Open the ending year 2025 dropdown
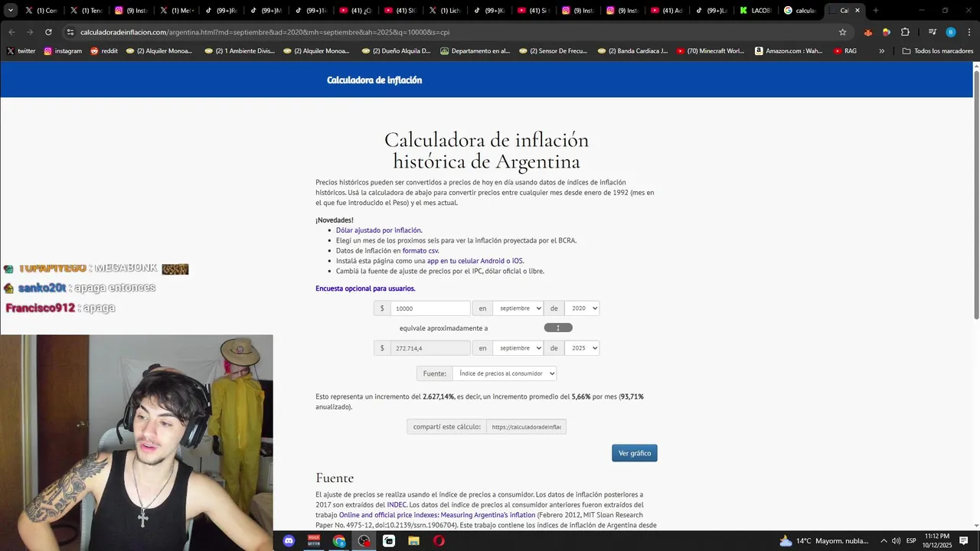The image size is (980, 551). pos(582,348)
